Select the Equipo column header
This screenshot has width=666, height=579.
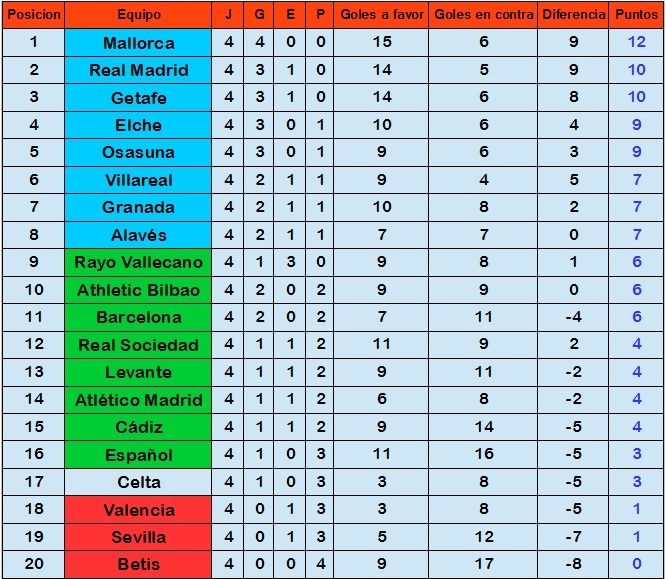click(x=138, y=15)
